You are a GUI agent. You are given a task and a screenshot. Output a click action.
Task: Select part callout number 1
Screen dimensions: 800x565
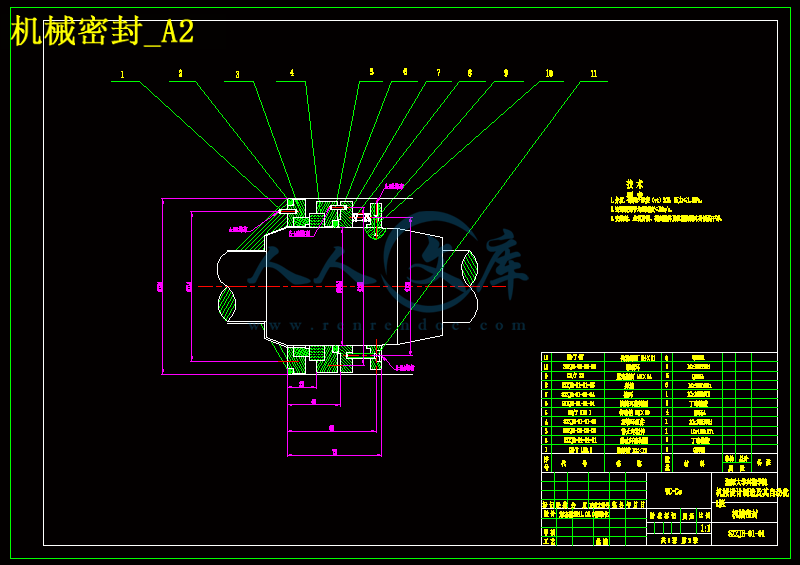(x=122, y=75)
